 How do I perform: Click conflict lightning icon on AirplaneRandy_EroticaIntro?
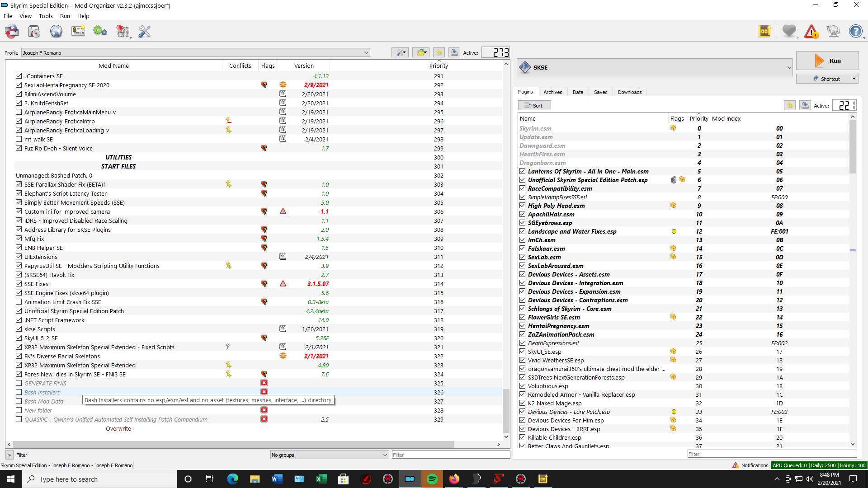[228, 121]
